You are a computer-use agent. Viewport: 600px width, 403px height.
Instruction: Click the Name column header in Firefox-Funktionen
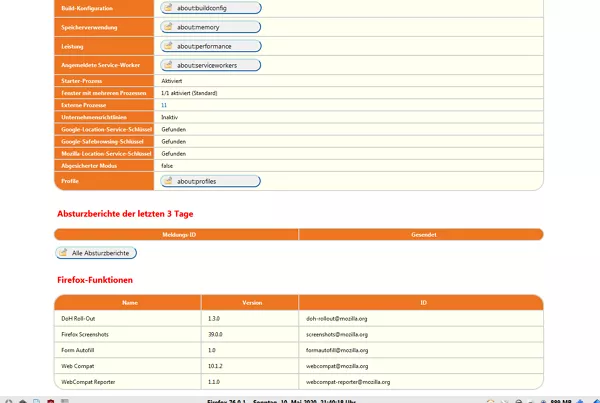point(128,302)
